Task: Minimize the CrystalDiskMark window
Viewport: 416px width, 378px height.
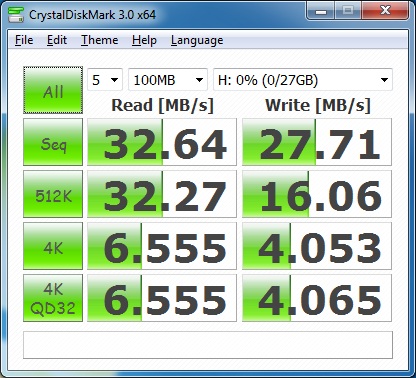Action: click(321, 11)
